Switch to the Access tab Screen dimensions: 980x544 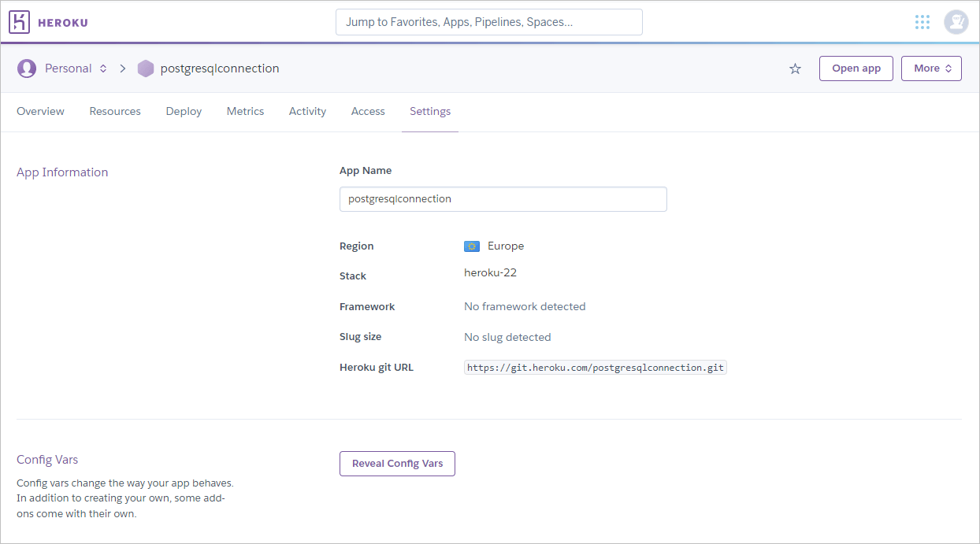(x=367, y=111)
